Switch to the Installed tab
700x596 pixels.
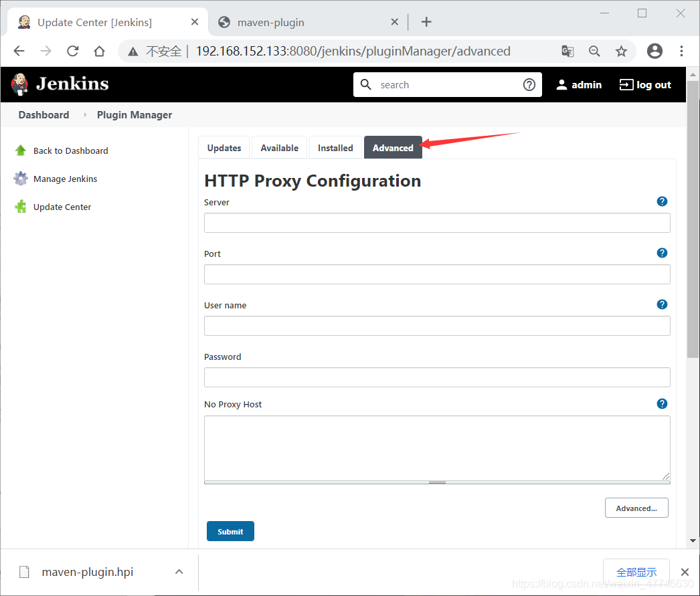coord(335,148)
